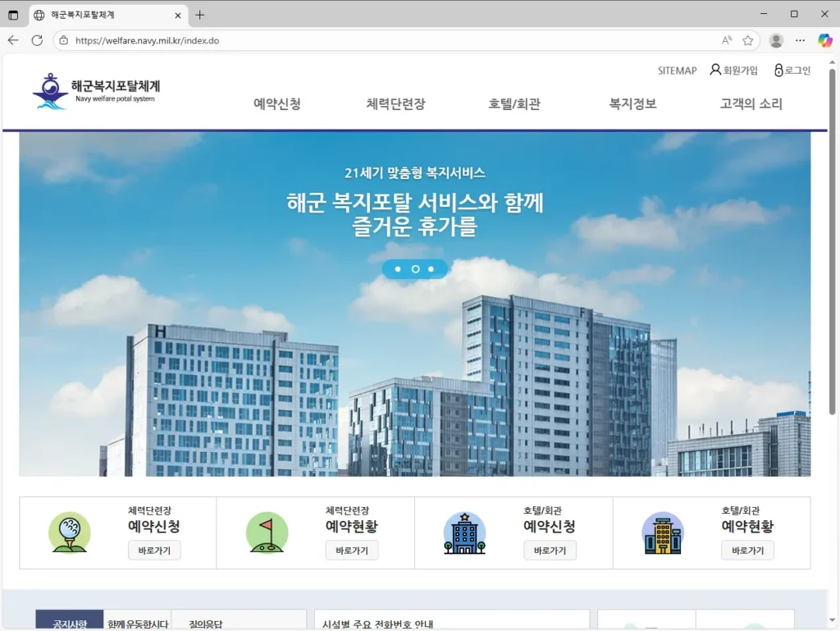Refresh the page using the reload icon

click(x=35, y=40)
